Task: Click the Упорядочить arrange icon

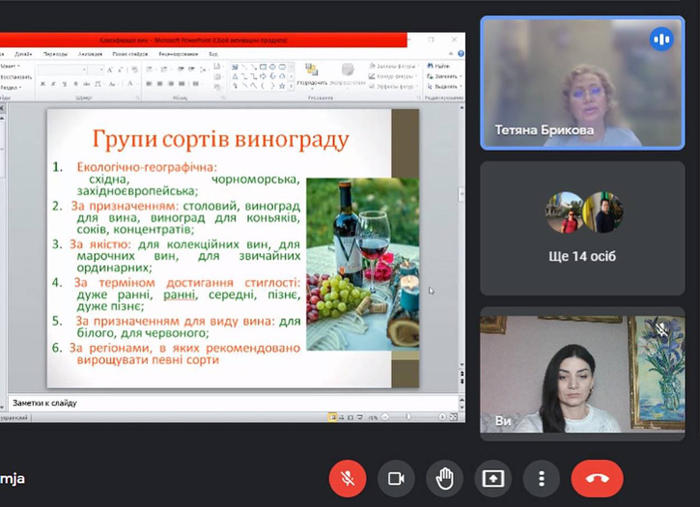Action: [x=312, y=74]
